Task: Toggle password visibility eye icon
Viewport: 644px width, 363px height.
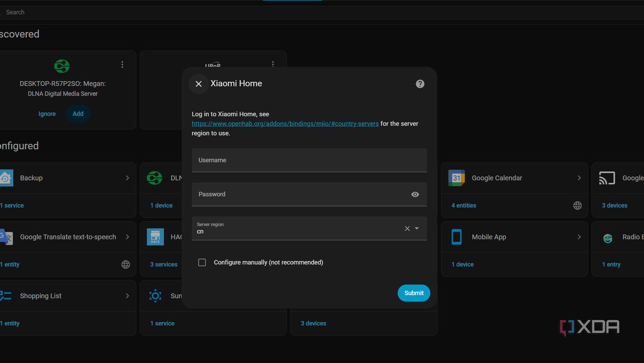Action: click(x=415, y=194)
